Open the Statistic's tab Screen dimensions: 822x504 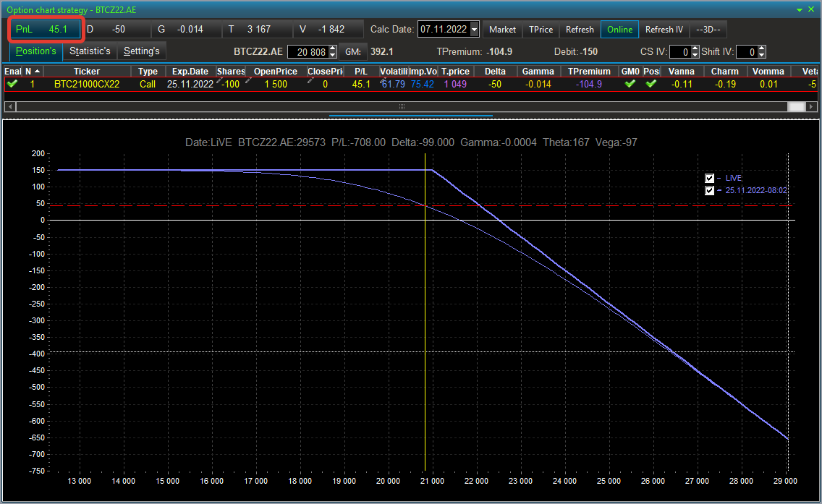[x=90, y=51]
